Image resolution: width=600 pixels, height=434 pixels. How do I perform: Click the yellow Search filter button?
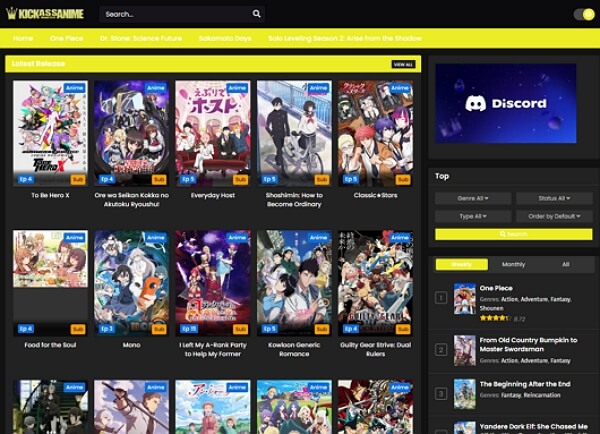click(x=514, y=234)
